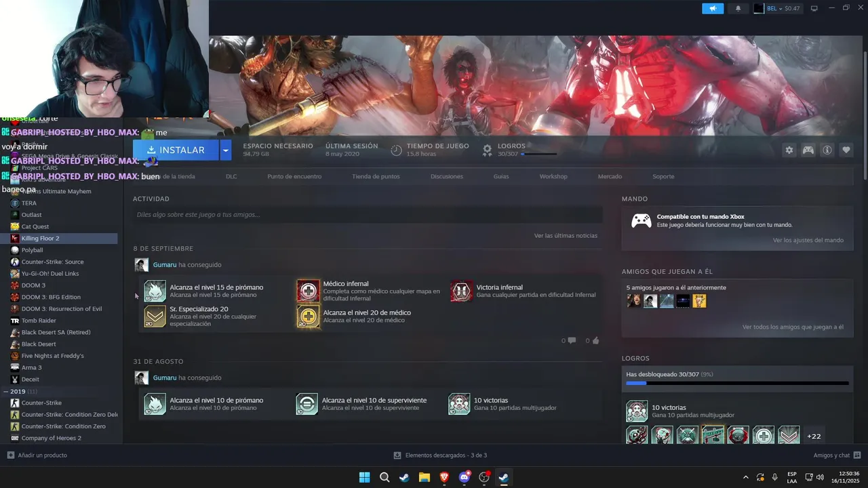Show game information icon

[827, 150]
